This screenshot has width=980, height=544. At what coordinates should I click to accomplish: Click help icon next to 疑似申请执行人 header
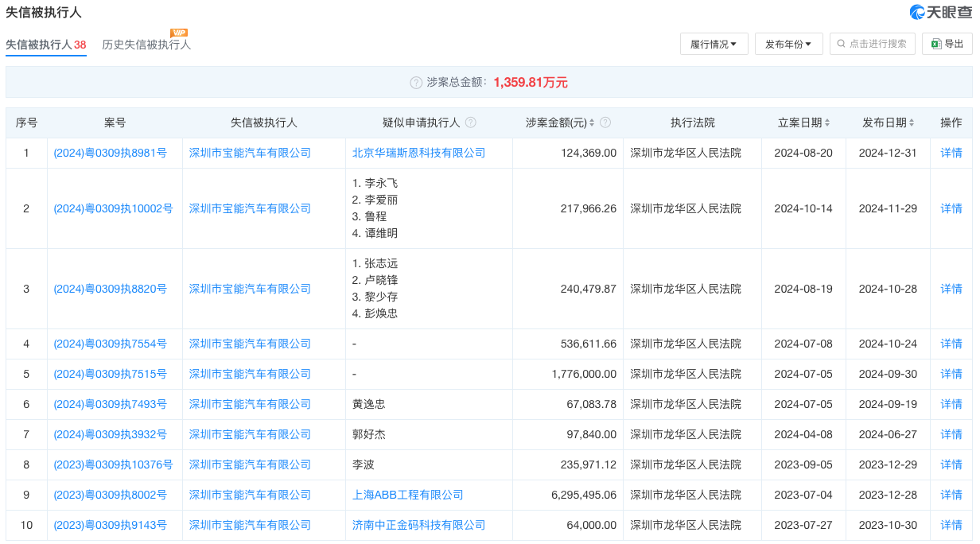(471, 122)
